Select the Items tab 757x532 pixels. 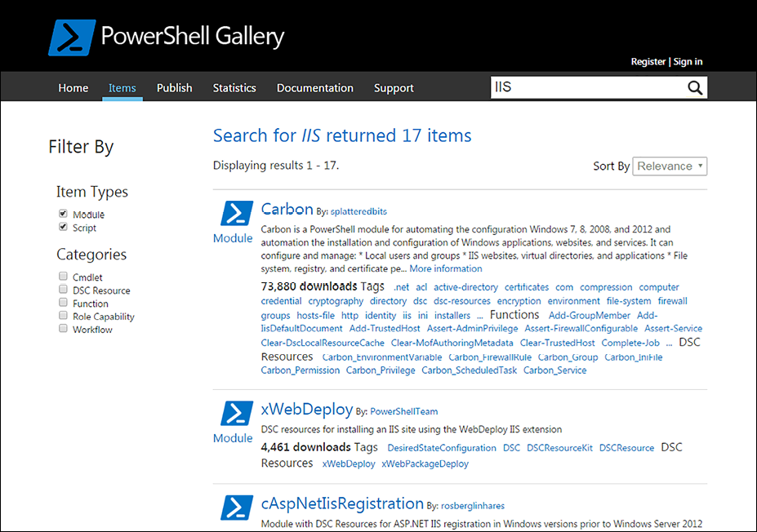pyautogui.click(x=122, y=88)
